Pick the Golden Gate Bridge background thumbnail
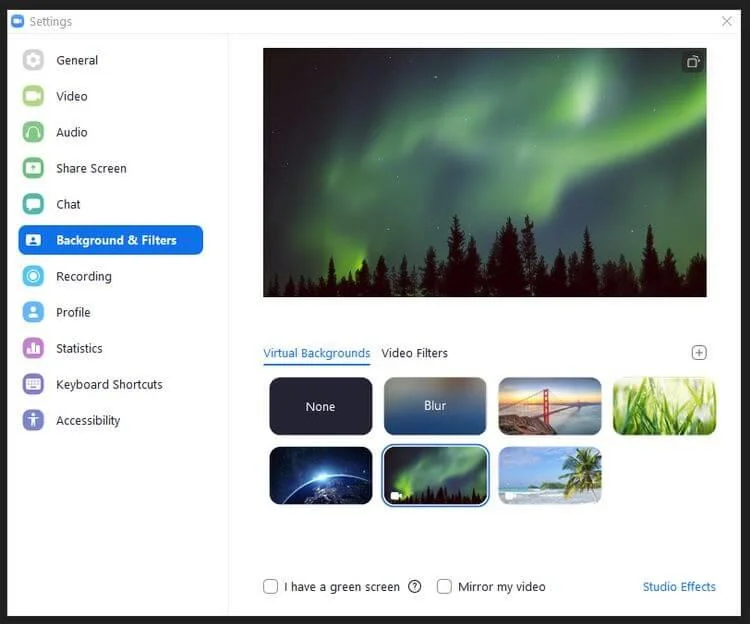750x624 pixels. pyautogui.click(x=550, y=406)
